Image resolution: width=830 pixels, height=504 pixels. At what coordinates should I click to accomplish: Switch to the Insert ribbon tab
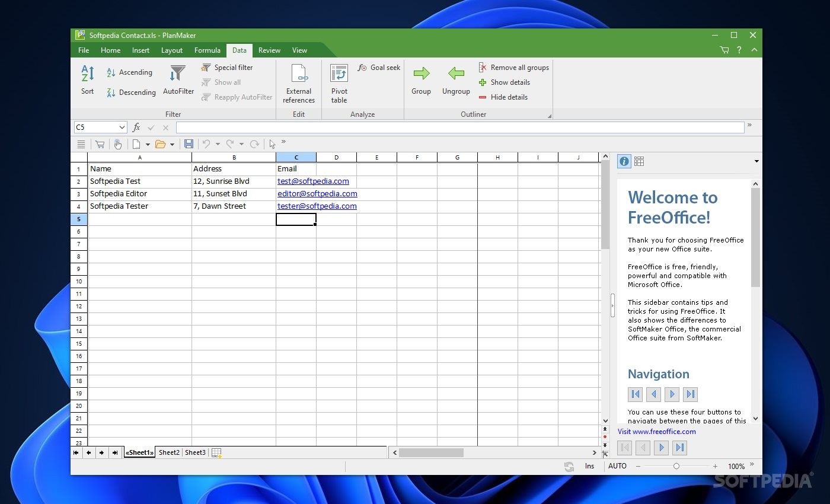(x=141, y=50)
